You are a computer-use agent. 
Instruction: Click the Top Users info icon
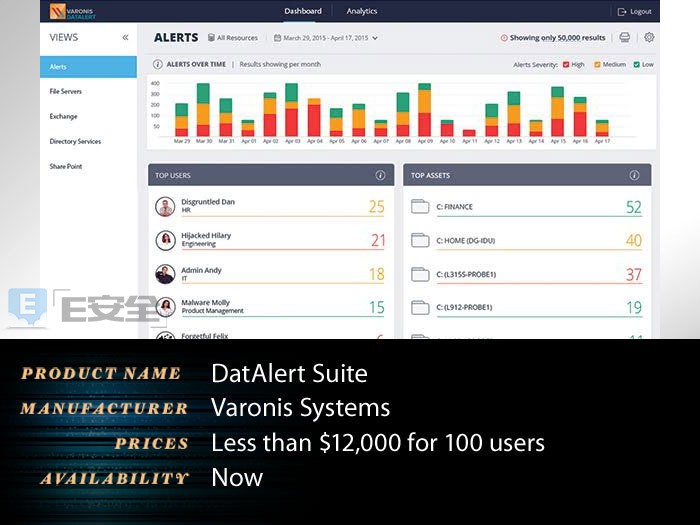pos(380,175)
